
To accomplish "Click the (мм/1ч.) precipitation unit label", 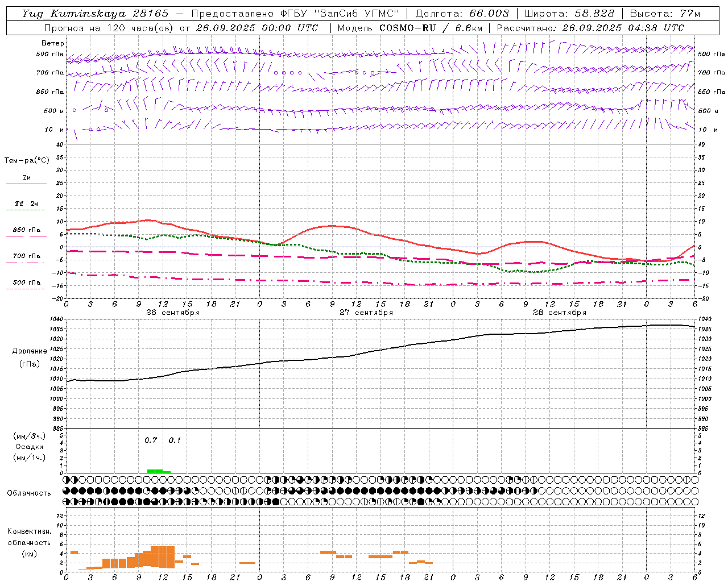I will pos(29,458).
